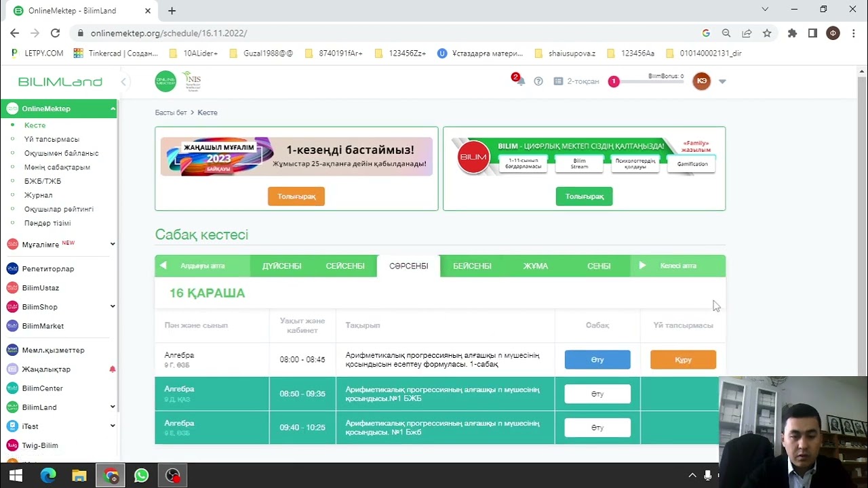Go to next week Келесі апта

(678, 266)
